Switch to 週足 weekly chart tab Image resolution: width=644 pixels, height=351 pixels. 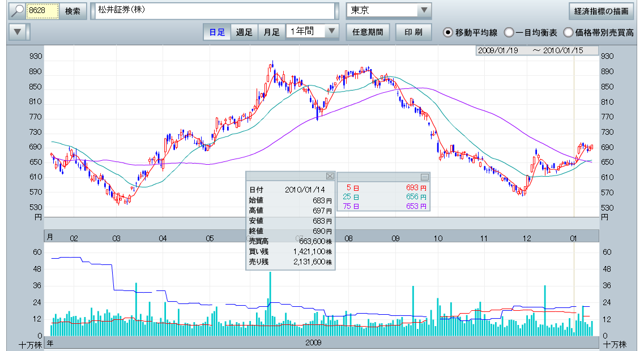(244, 32)
